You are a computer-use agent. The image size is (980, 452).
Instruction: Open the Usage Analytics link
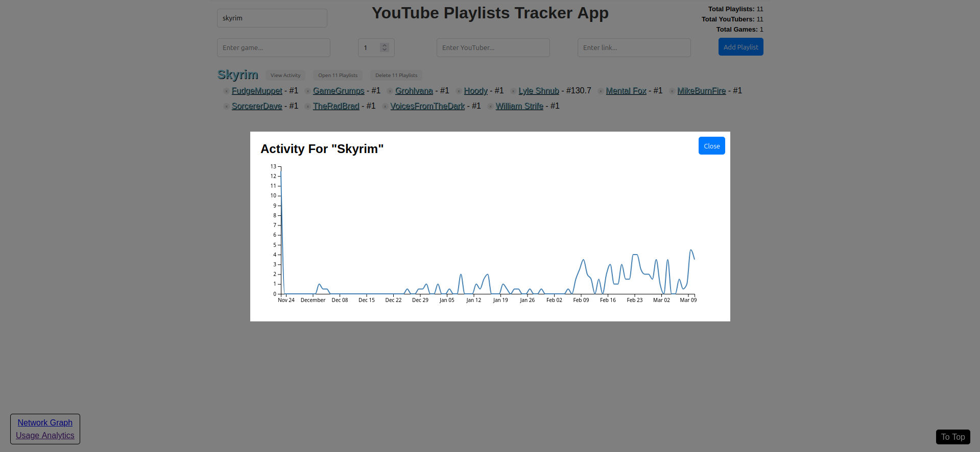[44, 436]
